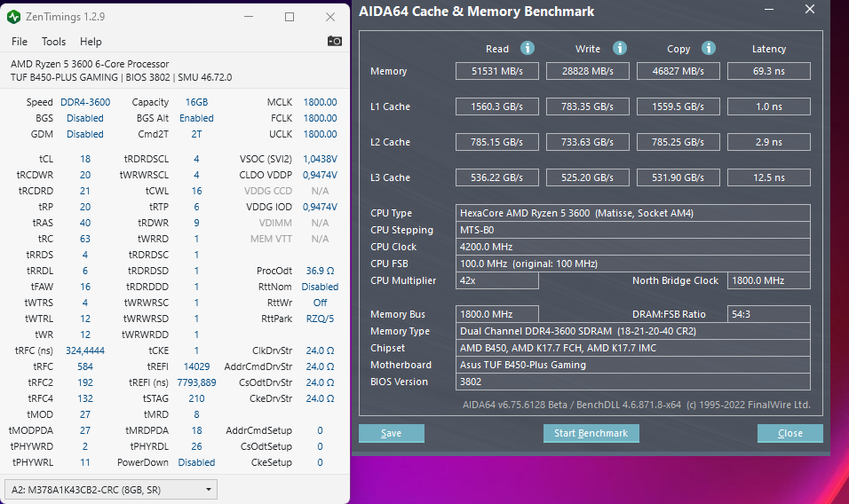849x504 pixels.
Task: Minimize the AIDA64 benchmark window
Action: pos(769,9)
